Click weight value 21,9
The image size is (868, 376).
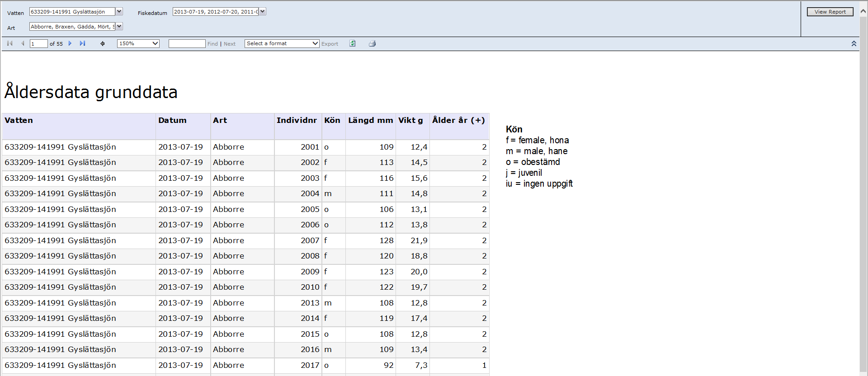pyautogui.click(x=419, y=240)
